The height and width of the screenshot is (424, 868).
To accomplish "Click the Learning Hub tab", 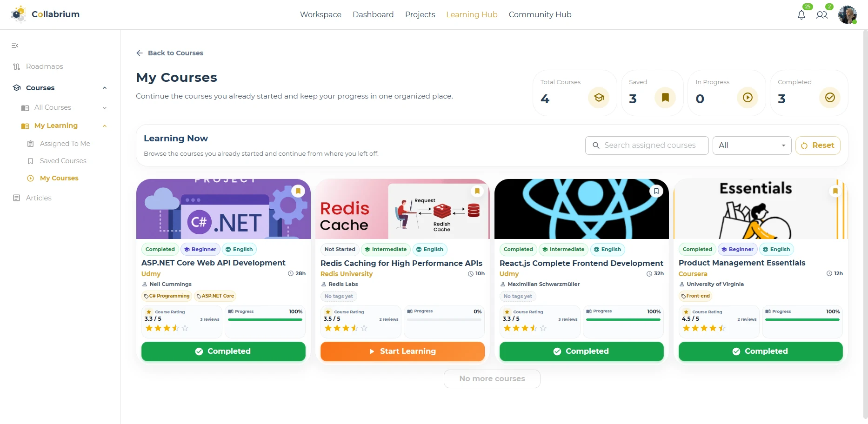I will [x=472, y=14].
